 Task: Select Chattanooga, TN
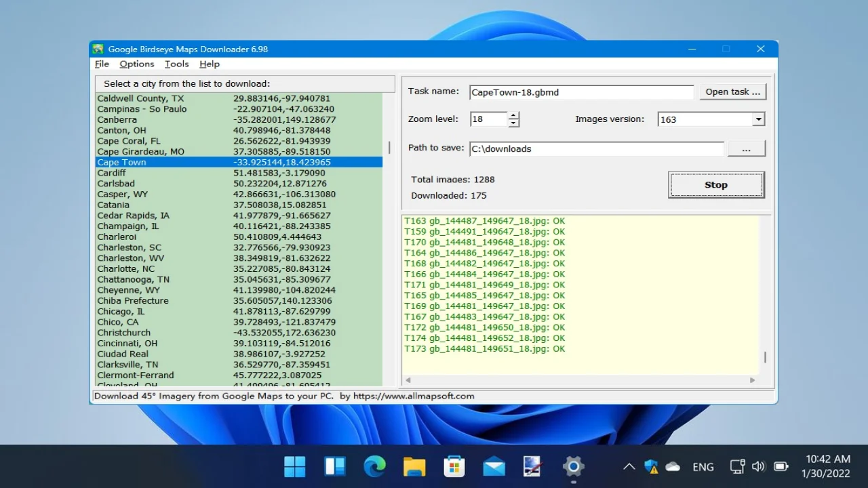[239, 279]
